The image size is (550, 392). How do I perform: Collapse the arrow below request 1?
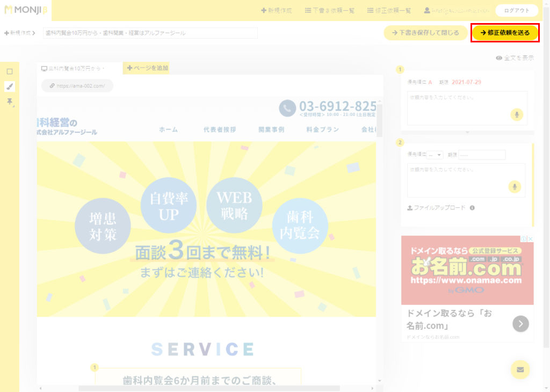coord(467,132)
